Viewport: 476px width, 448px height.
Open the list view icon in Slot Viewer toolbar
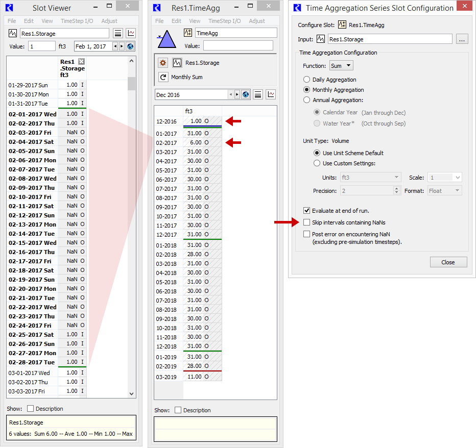tap(118, 33)
